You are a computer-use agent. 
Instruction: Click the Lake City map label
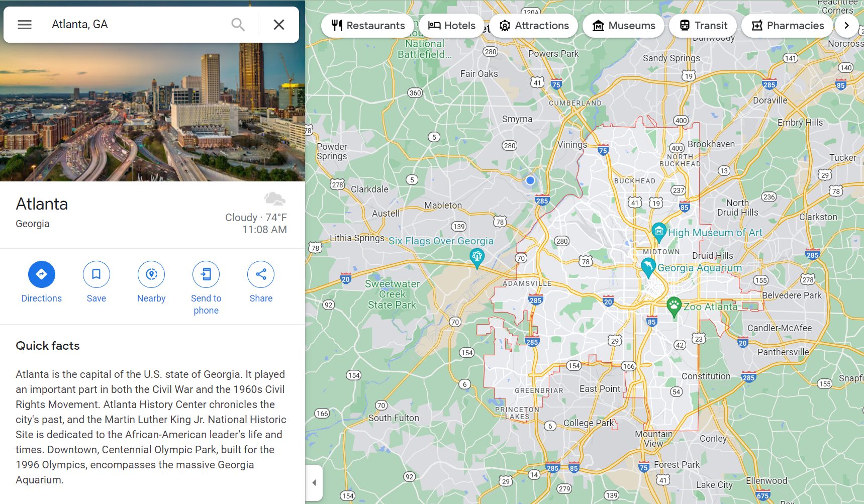[x=714, y=484]
